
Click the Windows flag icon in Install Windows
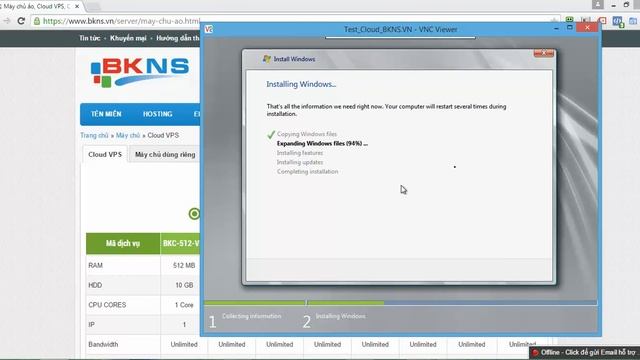pos(267,59)
